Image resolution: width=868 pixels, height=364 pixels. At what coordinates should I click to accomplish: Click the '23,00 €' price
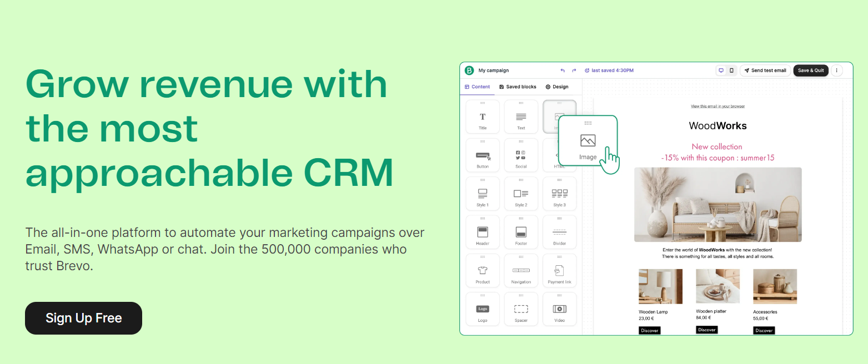[648, 318]
